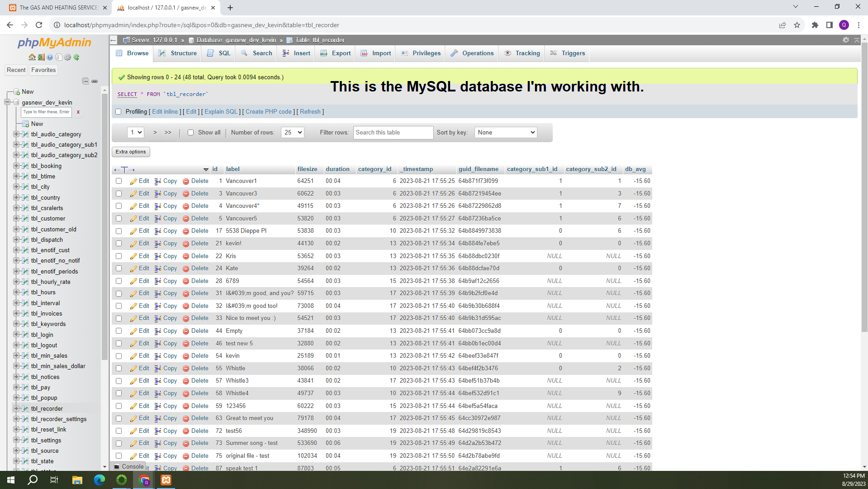Open Windows Start menu
The image size is (868, 489).
11,480
